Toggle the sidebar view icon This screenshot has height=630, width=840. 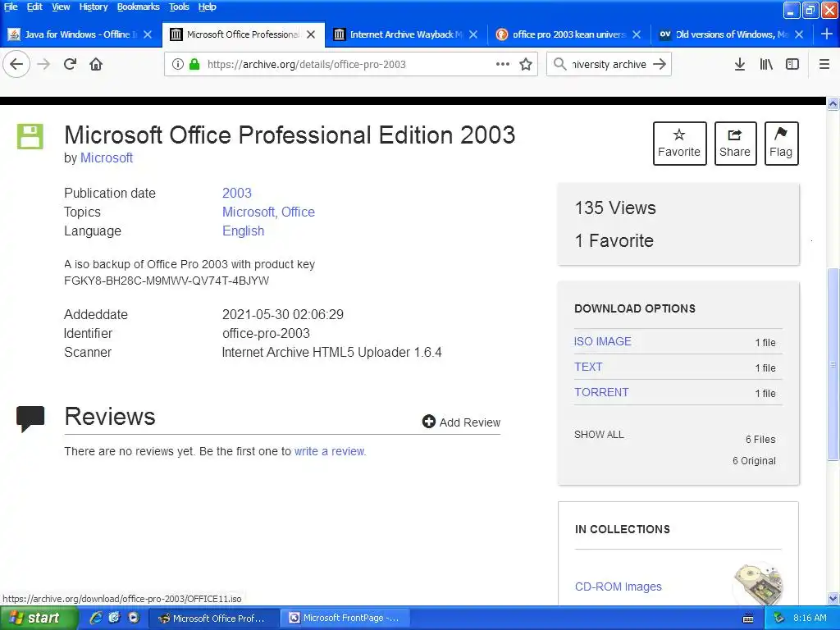792,64
